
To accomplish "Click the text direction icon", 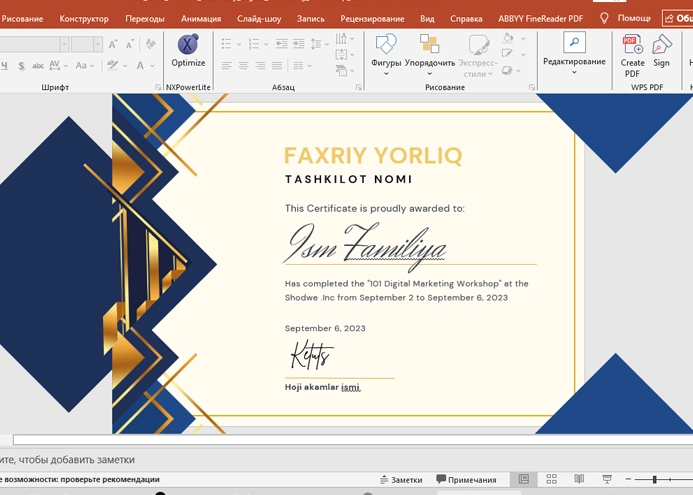I will [341, 38].
